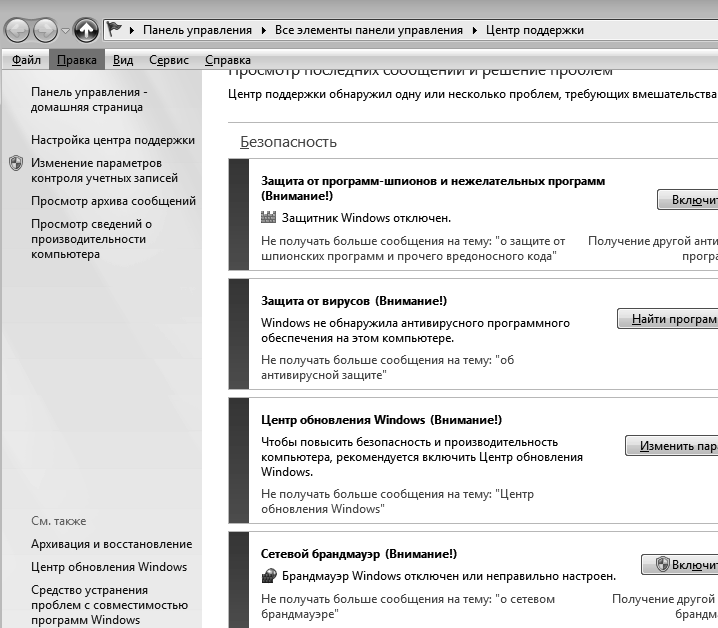Screen dimensions: 718x628
Task: Disable messages about spyware protection
Action: click(413, 248)
